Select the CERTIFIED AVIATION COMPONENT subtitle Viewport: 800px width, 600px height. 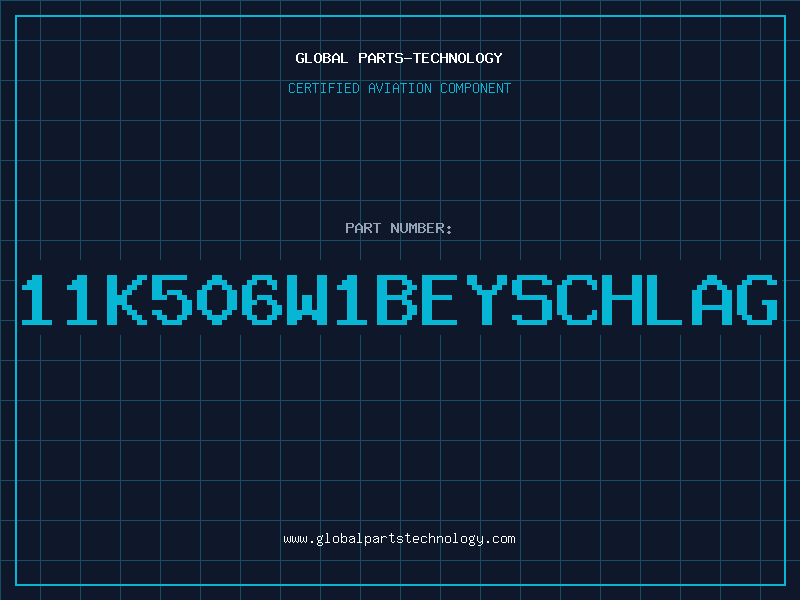(x=399, y=88)
